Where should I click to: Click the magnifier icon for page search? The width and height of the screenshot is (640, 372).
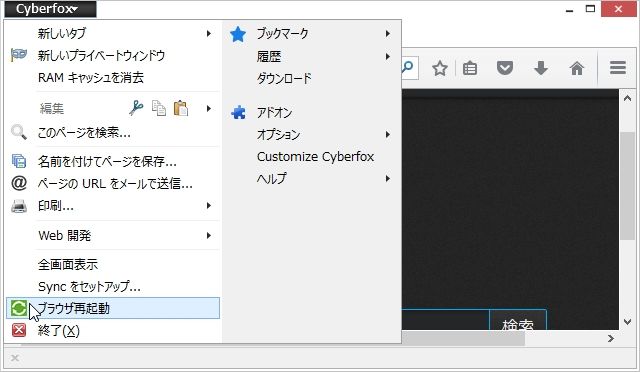19,132
